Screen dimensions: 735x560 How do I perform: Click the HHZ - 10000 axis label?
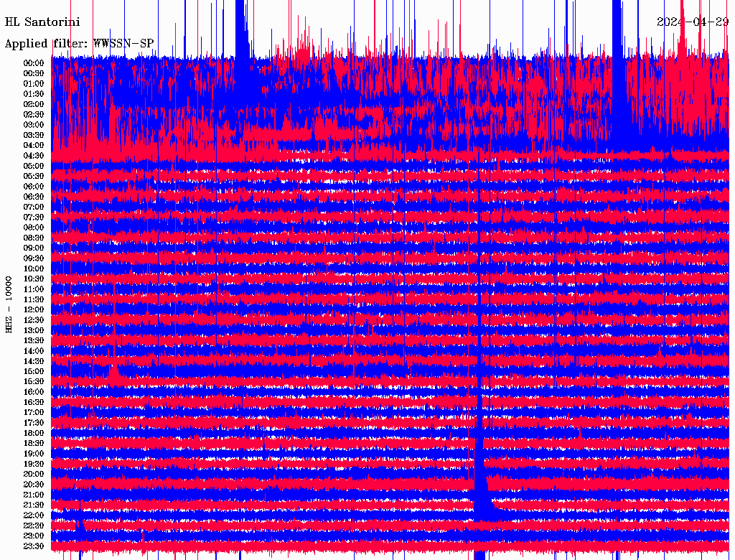(x=9, y=304)
